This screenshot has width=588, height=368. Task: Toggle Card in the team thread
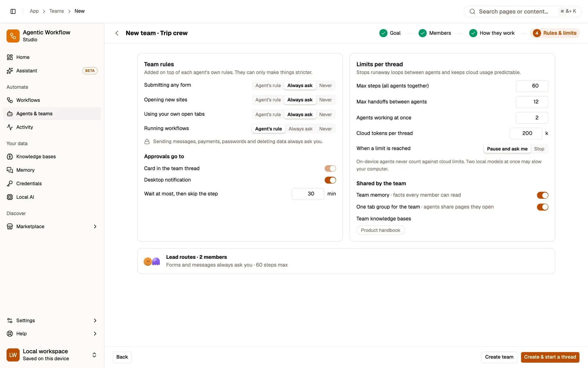click(330, 168)
